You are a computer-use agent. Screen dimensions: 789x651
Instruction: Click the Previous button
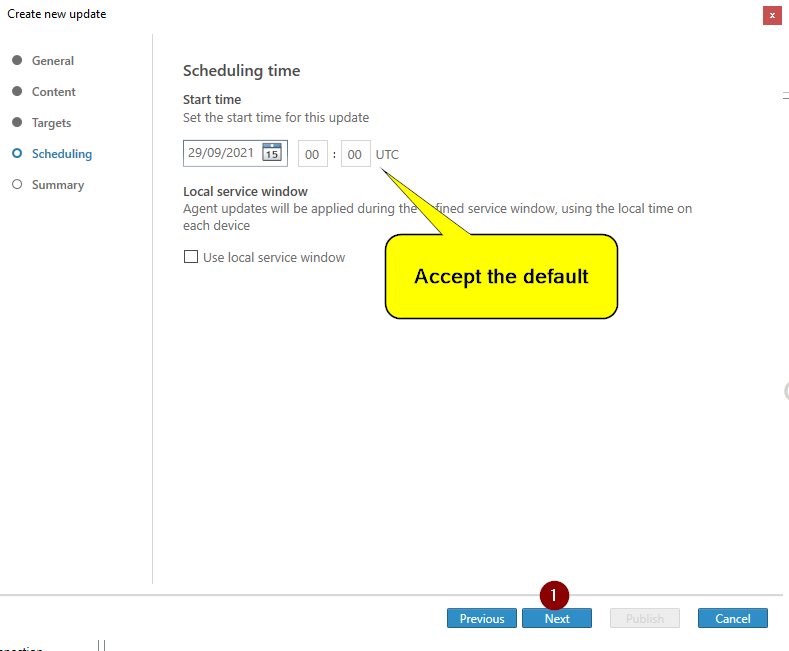(482, 618)
